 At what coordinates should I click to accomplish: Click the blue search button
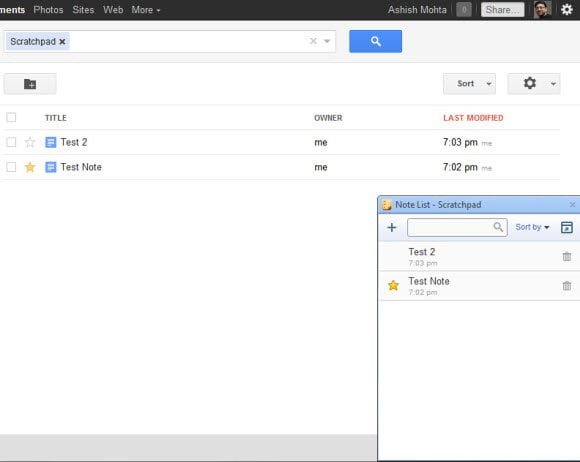click(x=375, y=41)
